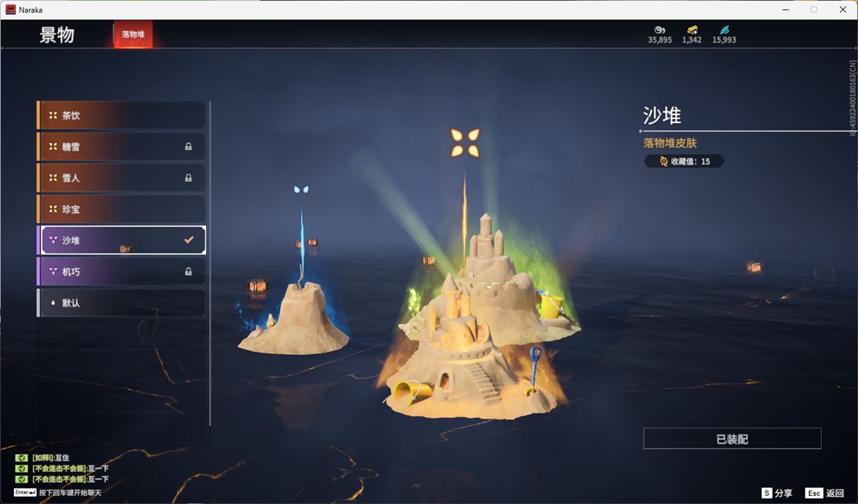
Task: Click the gold rarity icon beside 珍宝
Action: pos(53,209)
